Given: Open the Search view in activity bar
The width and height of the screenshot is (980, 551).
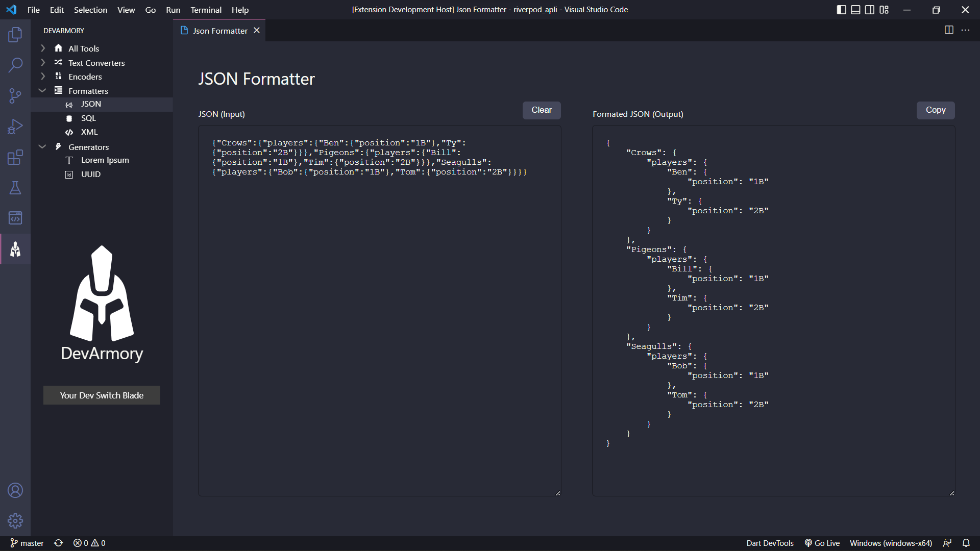Looking at the screenshot, I should [15, 65].
